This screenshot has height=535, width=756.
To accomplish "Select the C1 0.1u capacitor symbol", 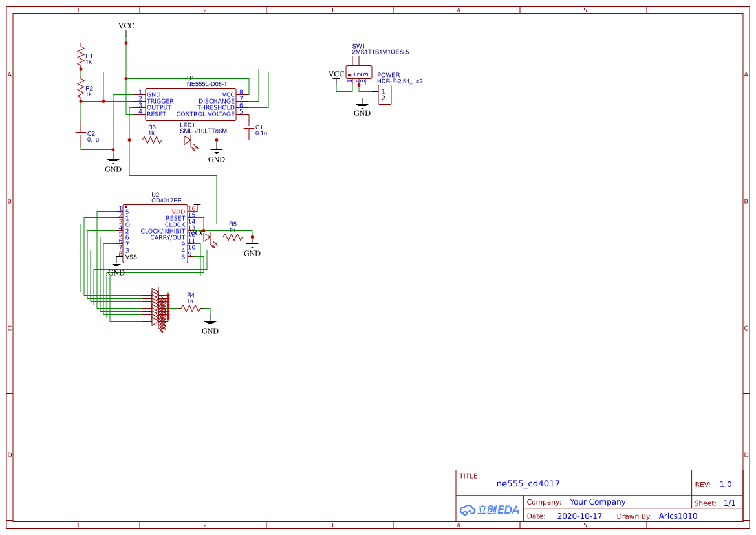I will tap(249, 127).
